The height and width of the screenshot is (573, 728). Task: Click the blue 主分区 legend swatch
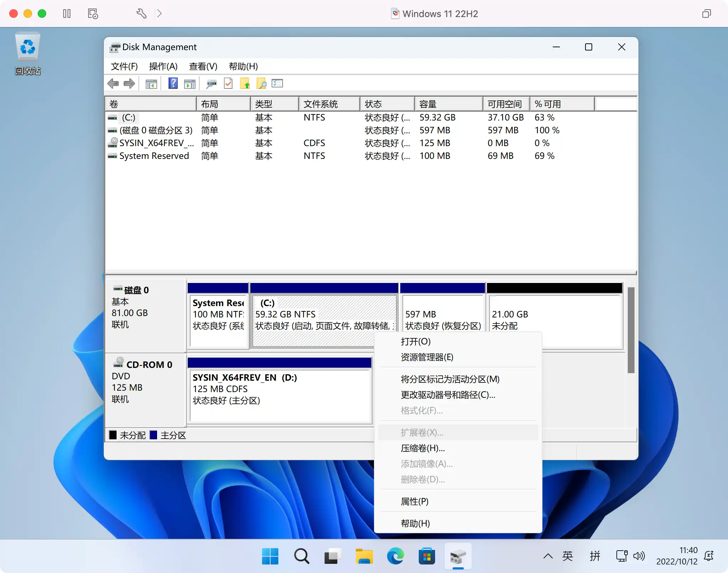pyautogui.click(x=154, y=435)
